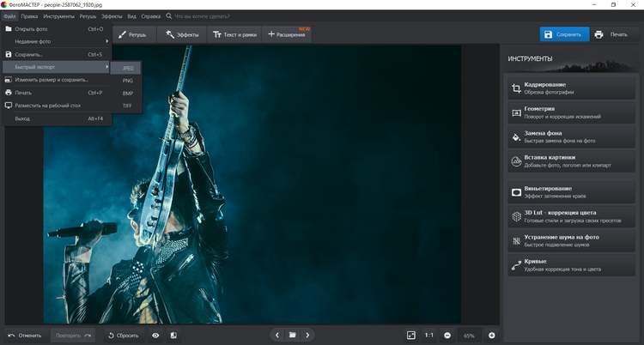Expand the Недавние фото submenu
Viewport: 644px width, 345px height.
(57, 41)
